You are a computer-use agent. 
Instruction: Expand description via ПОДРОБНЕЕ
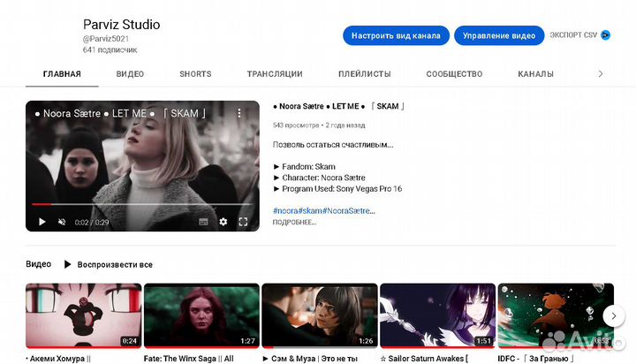click(294, 223)
